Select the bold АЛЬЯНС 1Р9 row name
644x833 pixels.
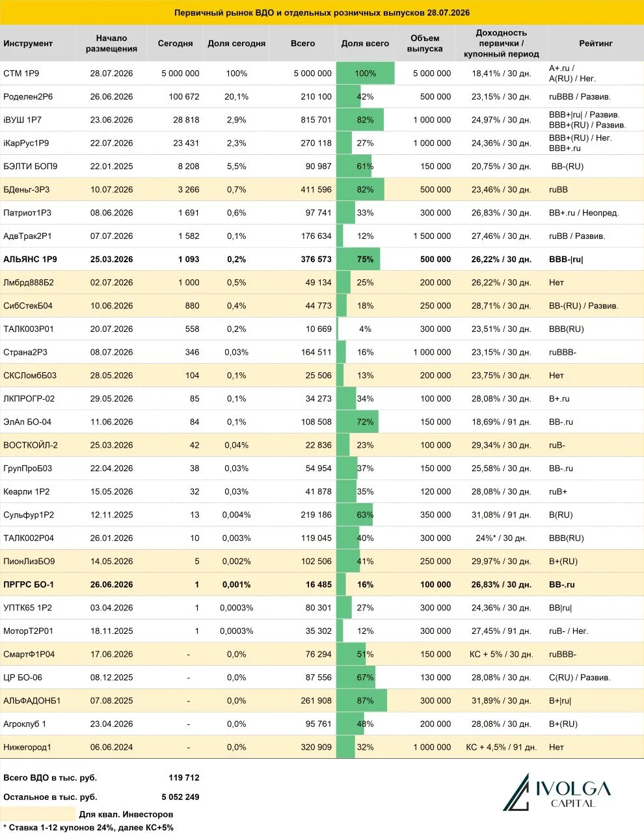point(30,259)
